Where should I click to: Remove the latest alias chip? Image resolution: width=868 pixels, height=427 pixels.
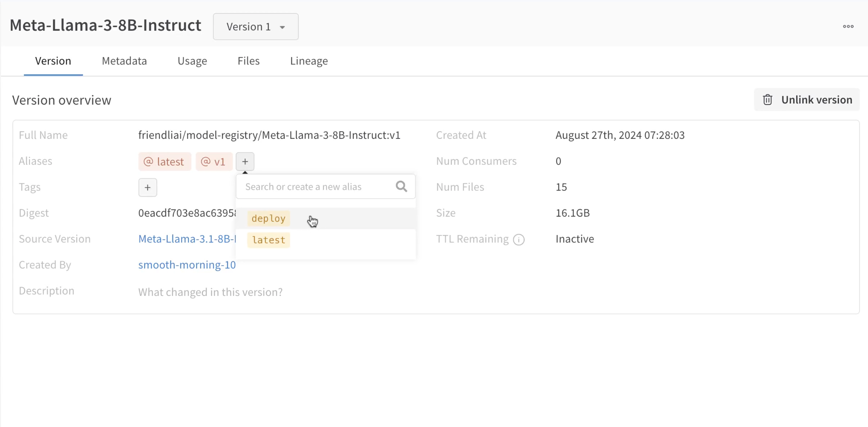(x=165, y=162)
